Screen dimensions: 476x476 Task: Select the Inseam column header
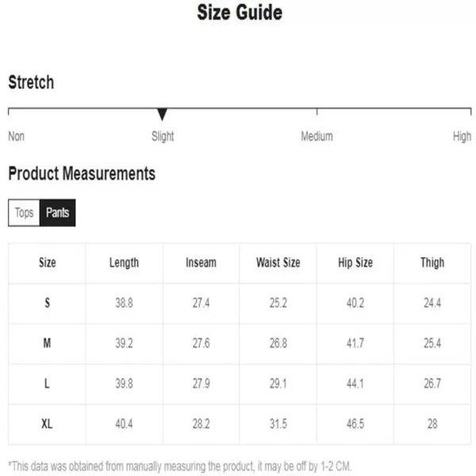[201, 263]
